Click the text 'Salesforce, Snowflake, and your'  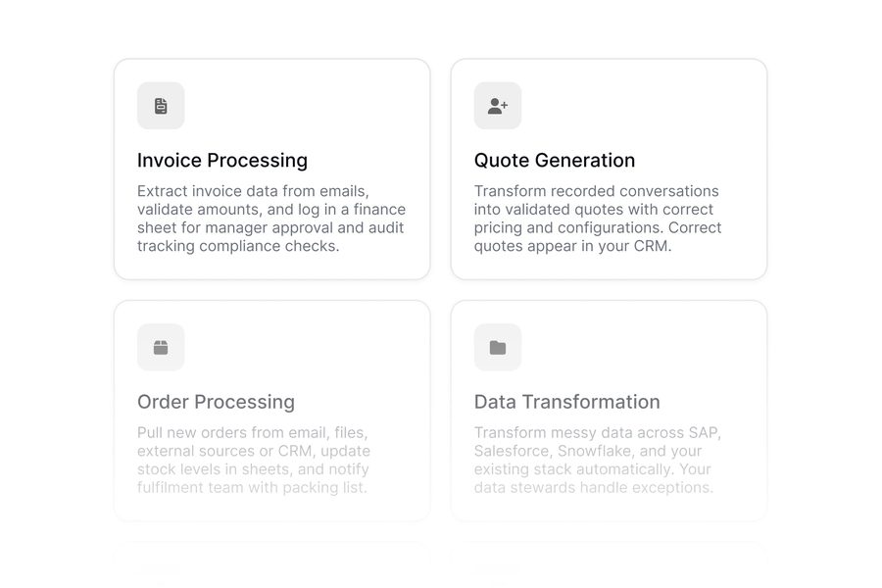click(x=588, y=451)
